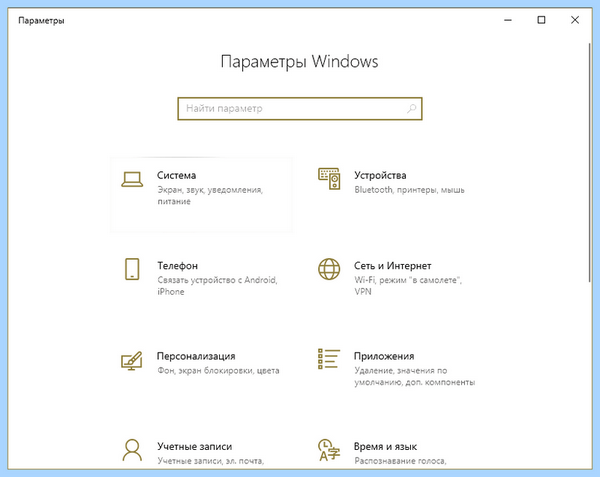Open the Учетные записи person icon
This screenshot has width=600, height=477.
click(132, 450)
